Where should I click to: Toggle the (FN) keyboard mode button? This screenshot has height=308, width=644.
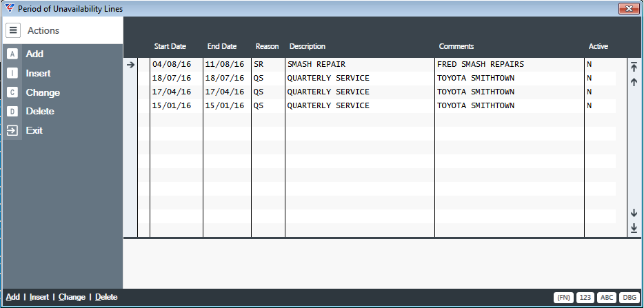point(563,298)
